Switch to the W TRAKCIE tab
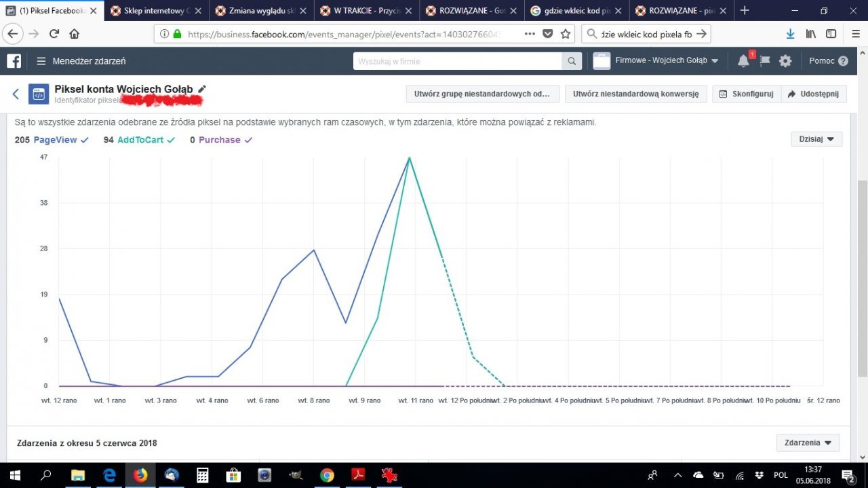Viewport: 868px width, 488px height. pos(366,10)
